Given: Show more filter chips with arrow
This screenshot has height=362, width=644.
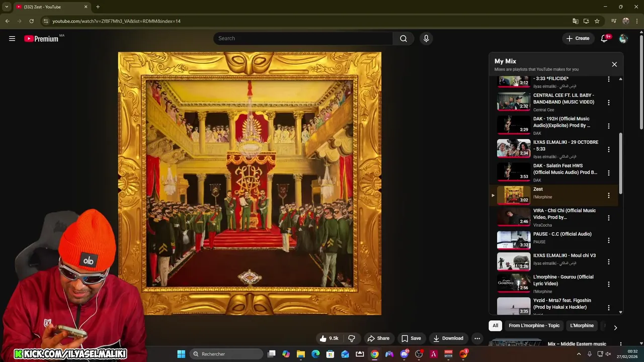Looking at the screenshot, I should 615,328.
